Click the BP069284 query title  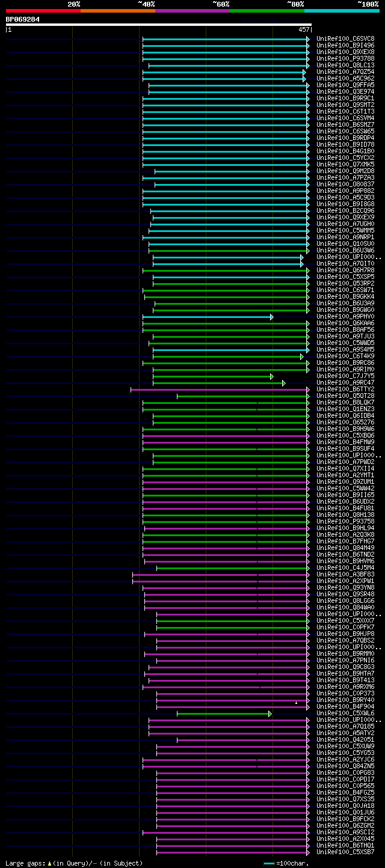(23, 19)
